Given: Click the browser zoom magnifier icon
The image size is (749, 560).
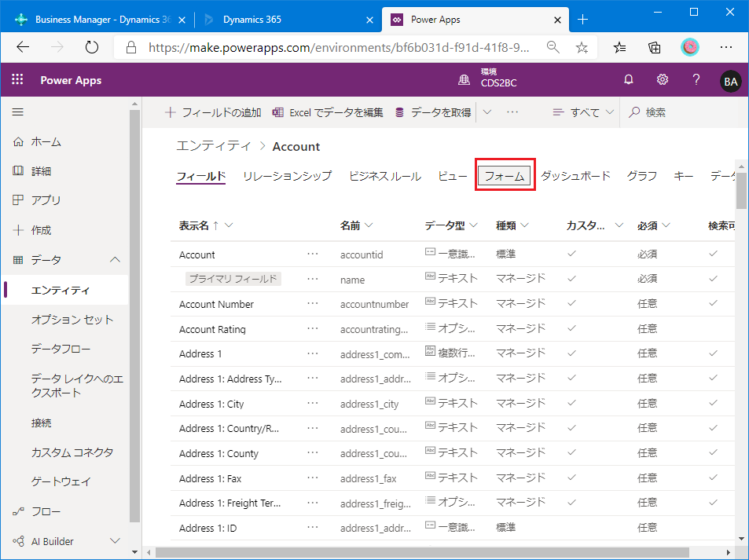Looking at the screenshot, I should click(x=553, y=47).
